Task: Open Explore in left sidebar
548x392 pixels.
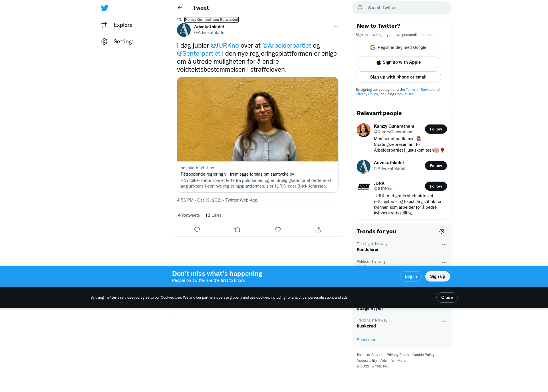Action: click(x=117, y=25)
